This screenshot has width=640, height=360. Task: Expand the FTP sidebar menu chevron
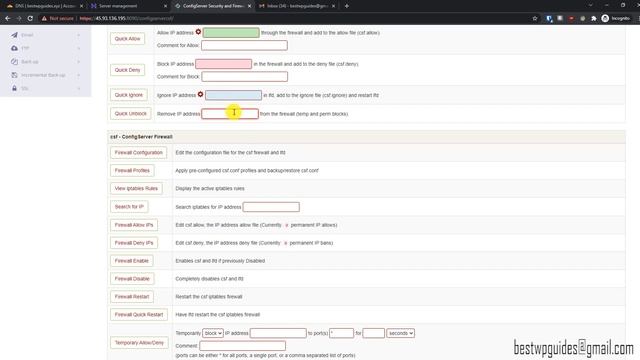78,48
